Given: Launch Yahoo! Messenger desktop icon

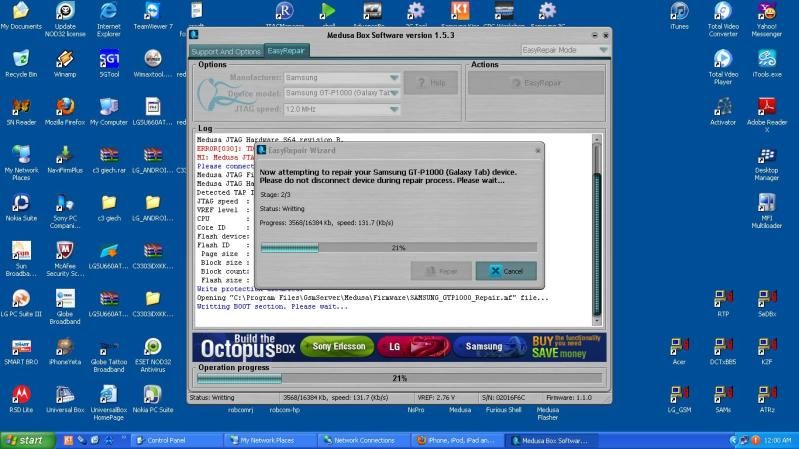Looking at the screenshot, I should (x=767, y=19).
